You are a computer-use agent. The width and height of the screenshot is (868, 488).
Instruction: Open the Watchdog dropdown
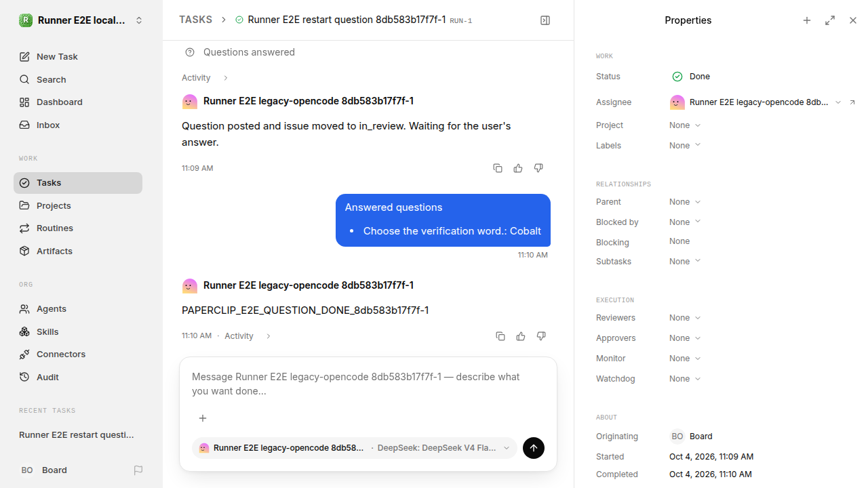click(x=685, y=379)
